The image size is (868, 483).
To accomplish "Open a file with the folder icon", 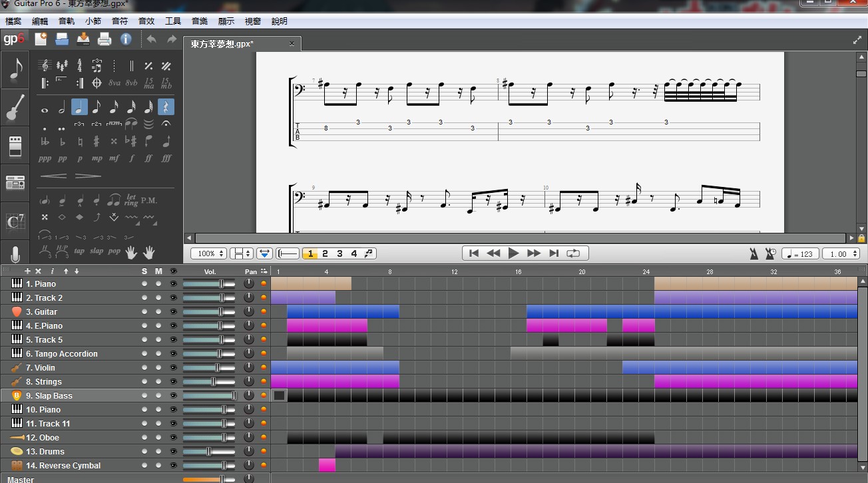I will (x=62, y=39).
